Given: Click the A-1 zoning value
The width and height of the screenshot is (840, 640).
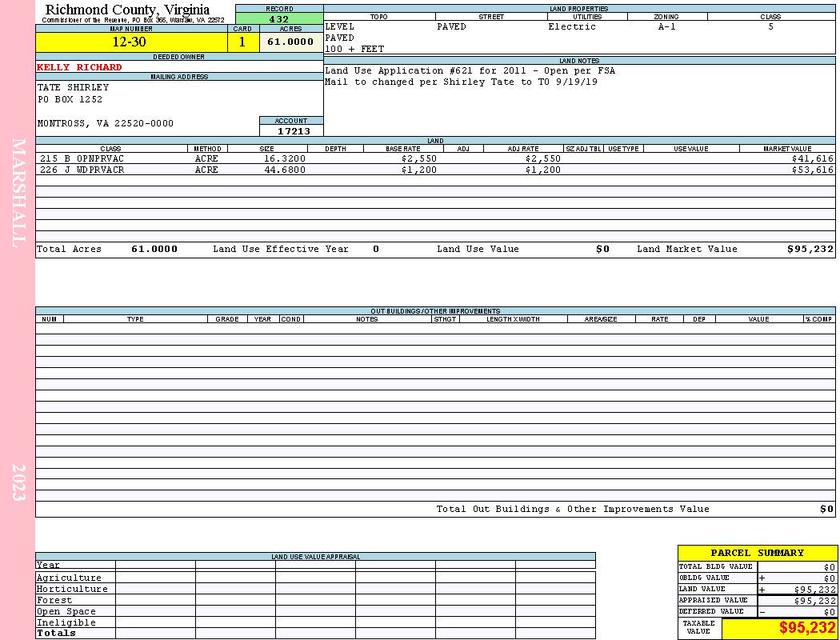Looking at the screenshot, I should coord(667,26).
